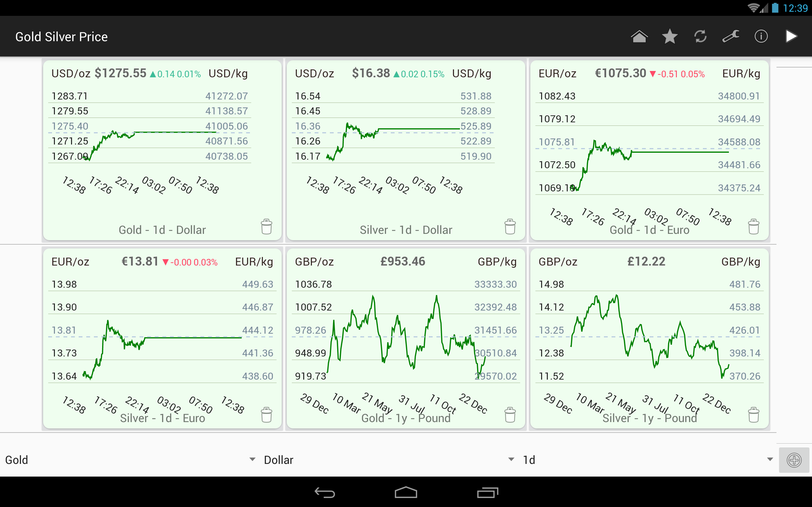Open the Gold 1y Pound chart
812x507 pixels.
point(405,335)
